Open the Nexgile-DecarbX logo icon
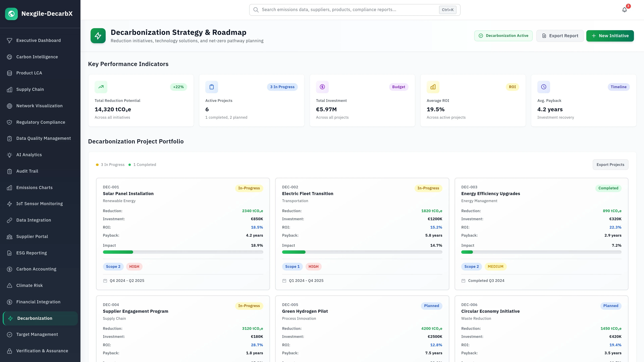Viewport: 644px width, 362px height. click(11, 14)
